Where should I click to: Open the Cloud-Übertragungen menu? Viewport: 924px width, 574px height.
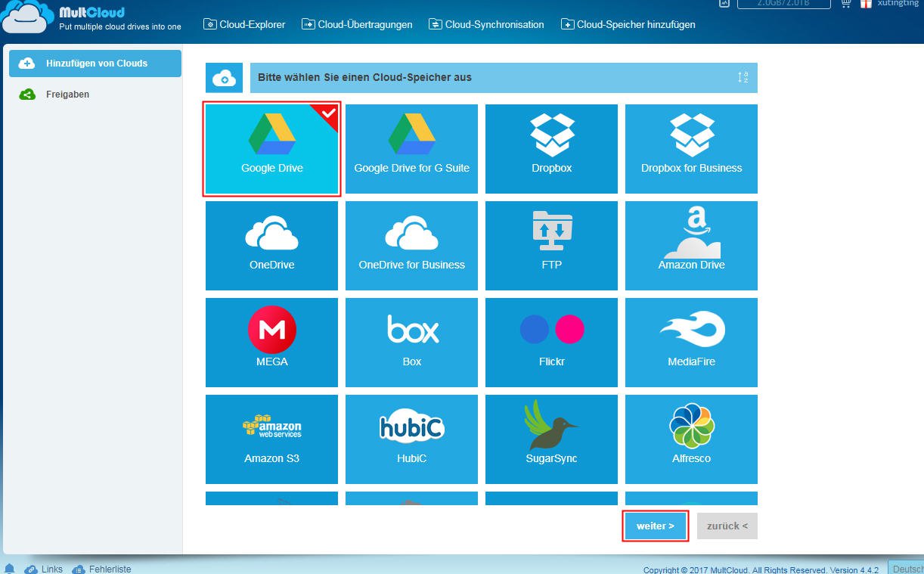pos(358,24)
